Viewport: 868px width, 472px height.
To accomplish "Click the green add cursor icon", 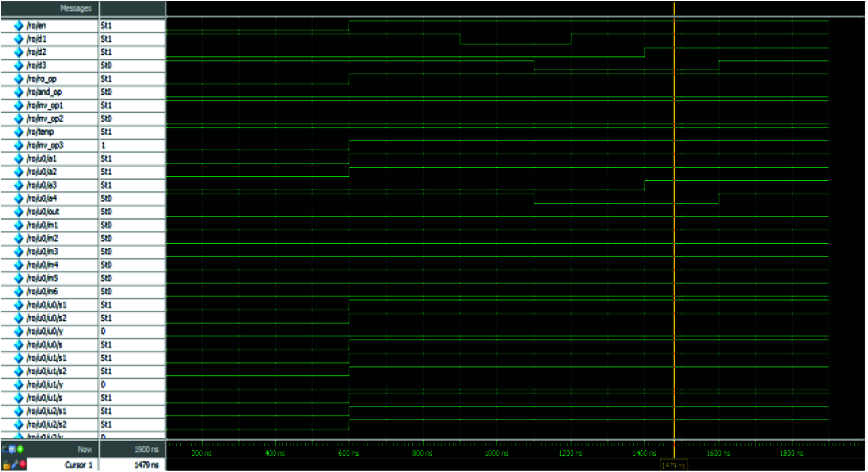I will point(20,449).
